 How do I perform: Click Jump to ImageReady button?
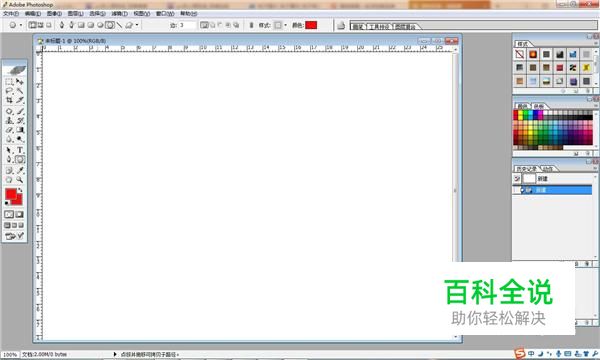click(x=15, y=236)
